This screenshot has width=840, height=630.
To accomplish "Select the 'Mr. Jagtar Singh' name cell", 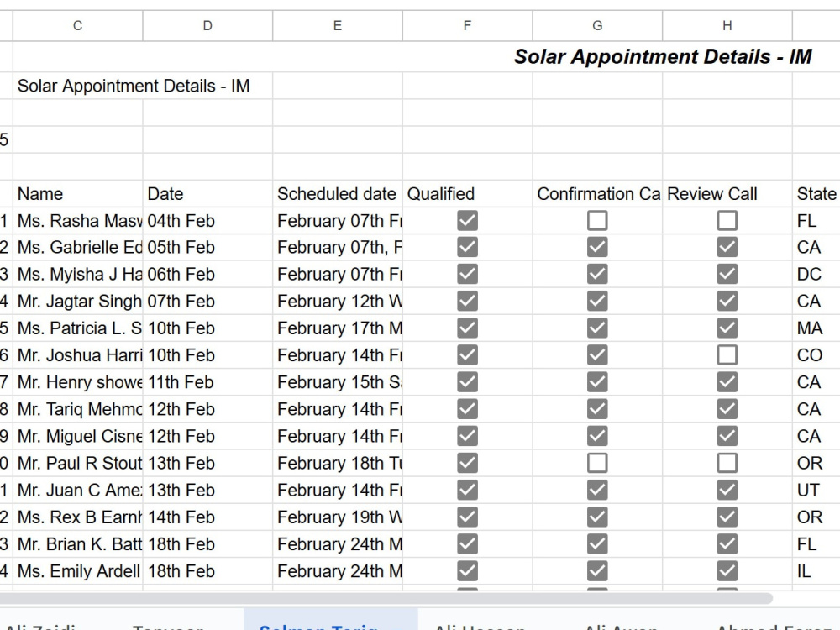I will [77, 301].
